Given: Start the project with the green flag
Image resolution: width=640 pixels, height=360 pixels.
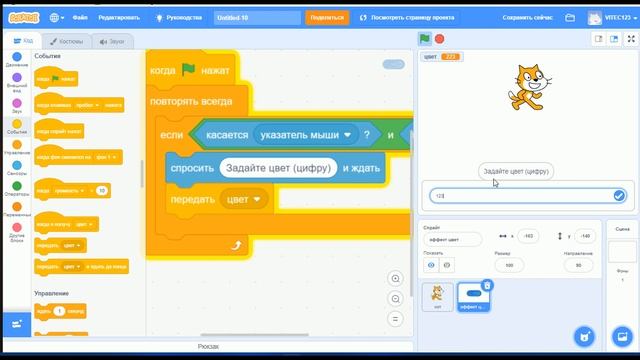Looking at the screenshot, I should tap(424, 39).
